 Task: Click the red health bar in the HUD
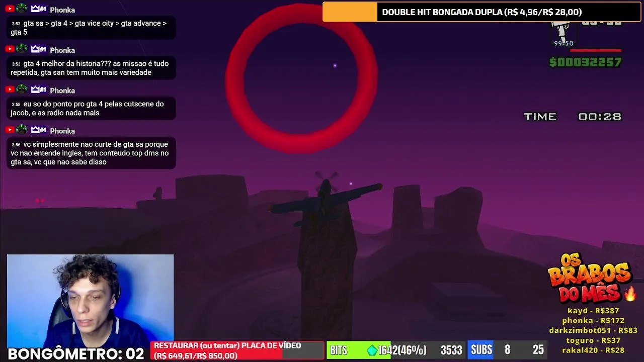click(x=595, y=50)
